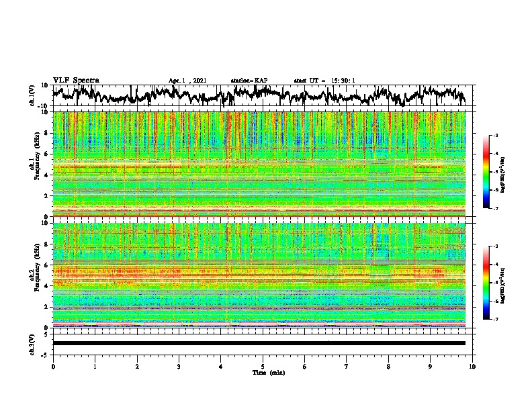
Task: Click the "1" tick on the time axis
Action: coord(95,367)
